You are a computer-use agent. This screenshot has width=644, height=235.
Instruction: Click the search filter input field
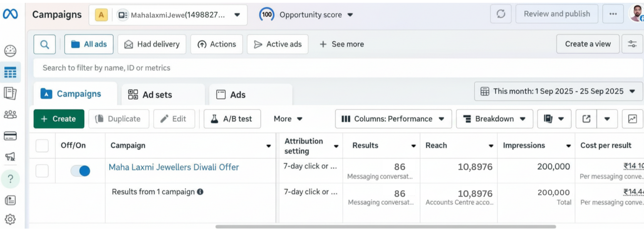click(x=335, y=68)
